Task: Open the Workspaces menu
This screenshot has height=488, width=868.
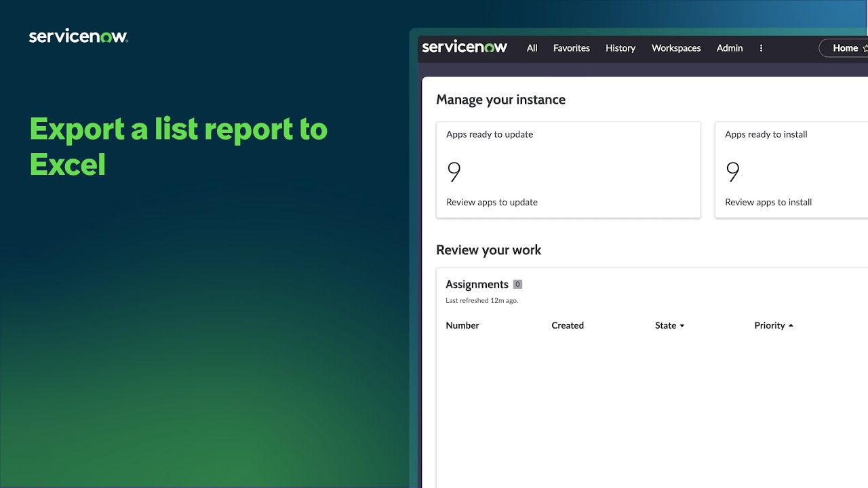Action: [675, 48]
